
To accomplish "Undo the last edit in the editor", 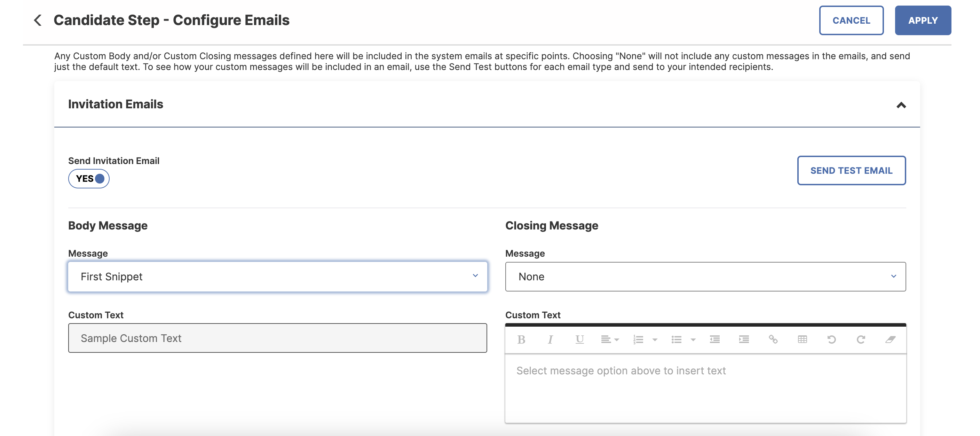I will pyautogui.click(x=832, y=339).
